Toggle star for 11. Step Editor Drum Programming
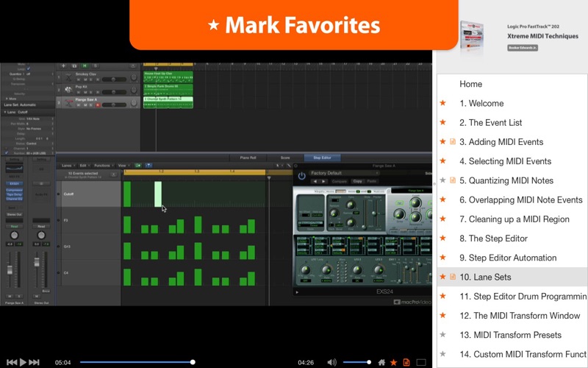The height and width of the screenshot is (368, 588). point(443,296)
